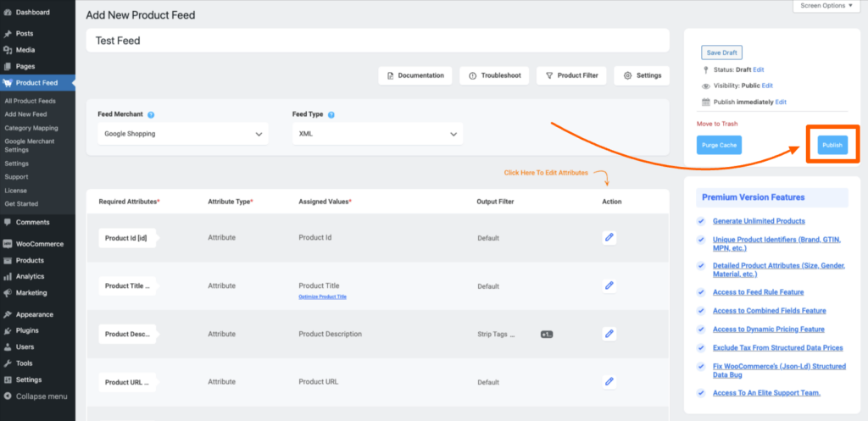Open Add New Feed submenu item
This screenshot has width=868, height=421.
(x=25, y=114)
